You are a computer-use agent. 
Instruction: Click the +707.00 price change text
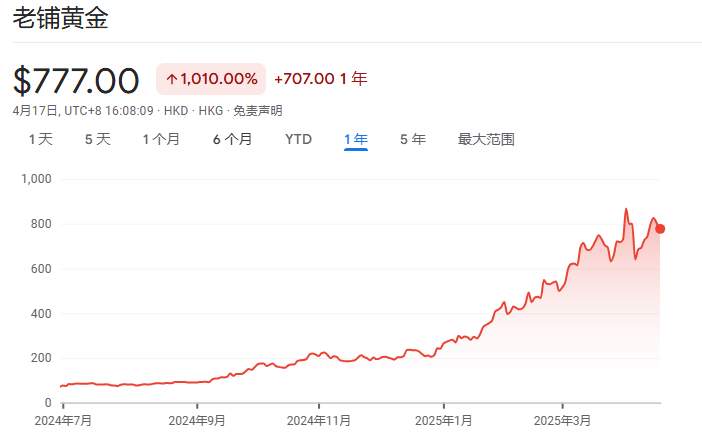(304, 79)
